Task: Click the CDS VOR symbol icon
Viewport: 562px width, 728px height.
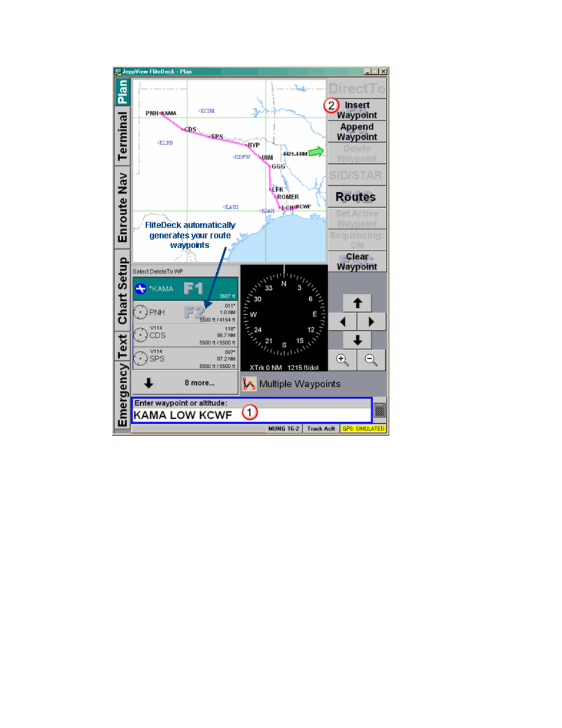Action: (140, 335)
